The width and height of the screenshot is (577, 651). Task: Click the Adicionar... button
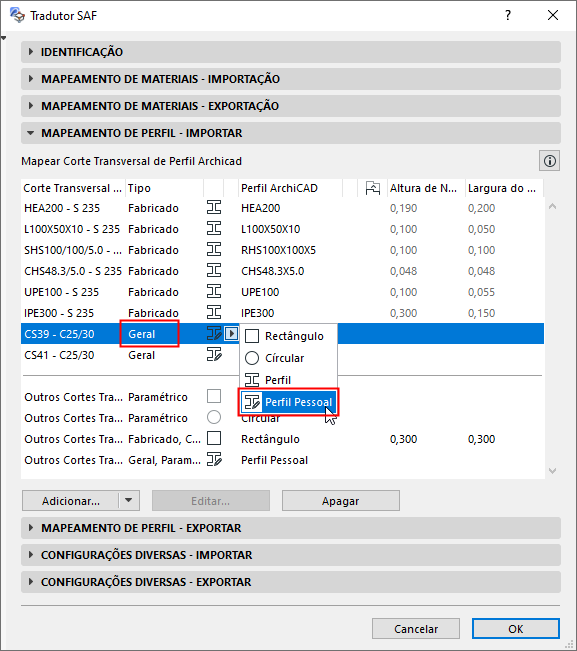tap(71, 501)
